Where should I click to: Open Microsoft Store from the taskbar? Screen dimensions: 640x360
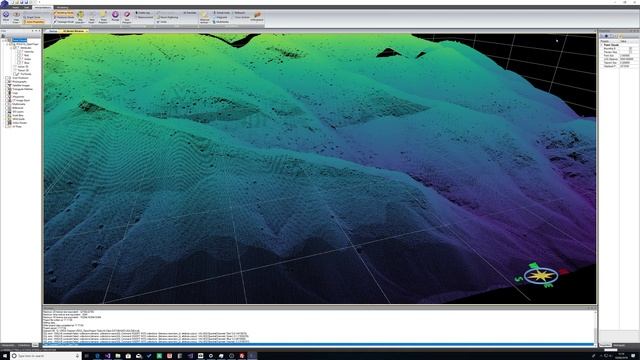(128, 356)
